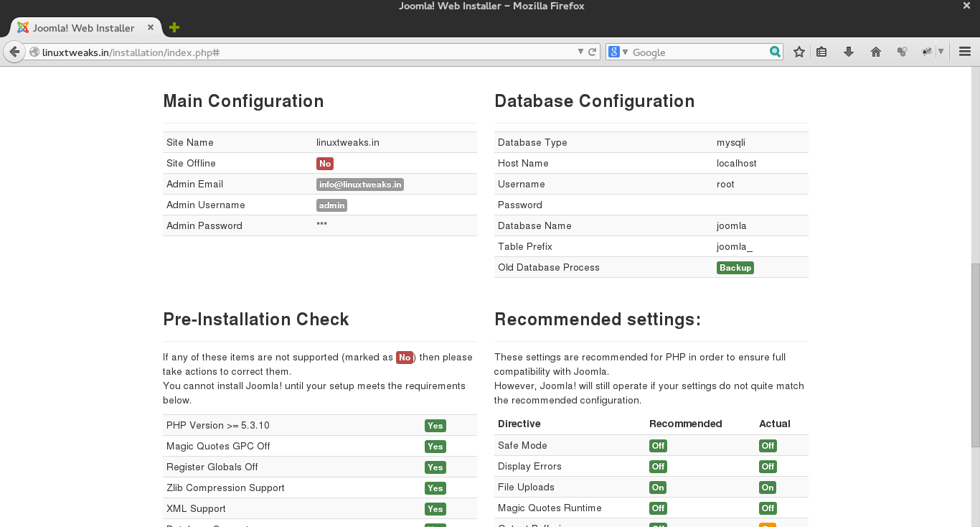Click the 'Site Name' row label
This screenshot has width=980, height=527.
point(190,142)
